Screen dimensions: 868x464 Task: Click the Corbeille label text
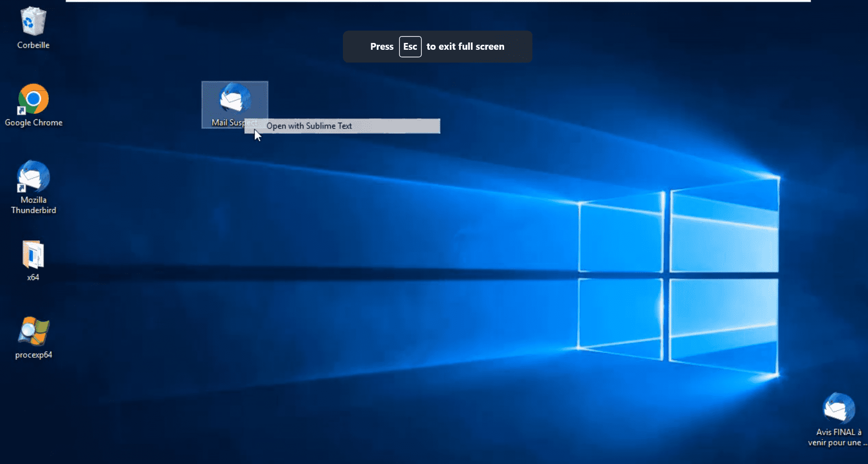(x=33, y=45)
